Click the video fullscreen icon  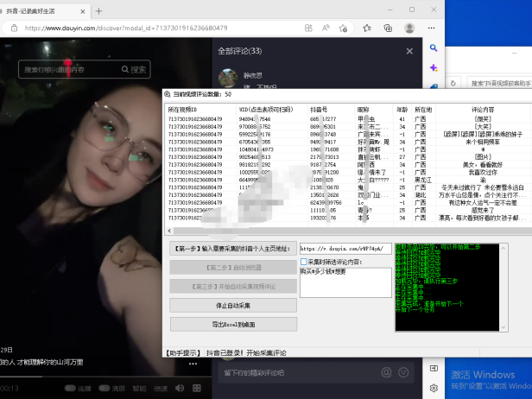pos(196,388)
